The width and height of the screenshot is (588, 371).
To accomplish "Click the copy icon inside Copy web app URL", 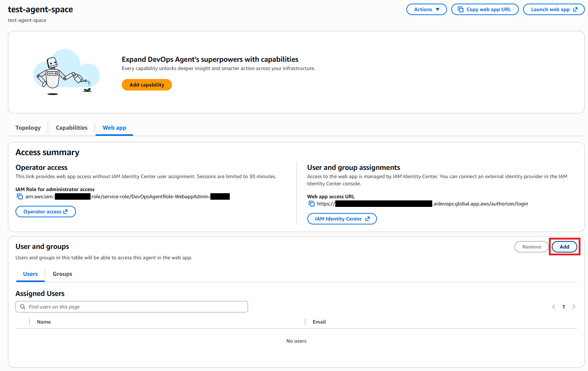I will click(x=461, y=9).
